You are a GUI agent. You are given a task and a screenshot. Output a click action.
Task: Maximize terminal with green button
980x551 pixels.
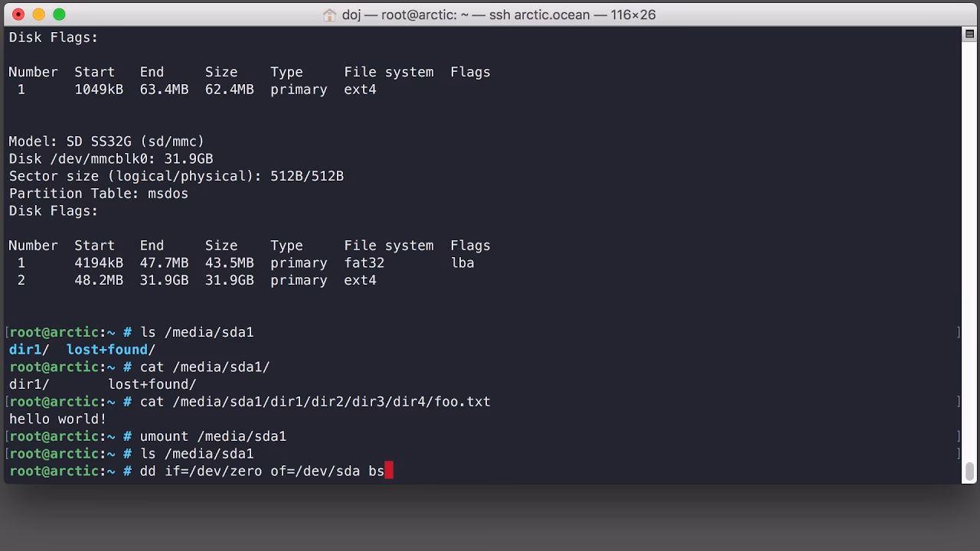point(59,15)
